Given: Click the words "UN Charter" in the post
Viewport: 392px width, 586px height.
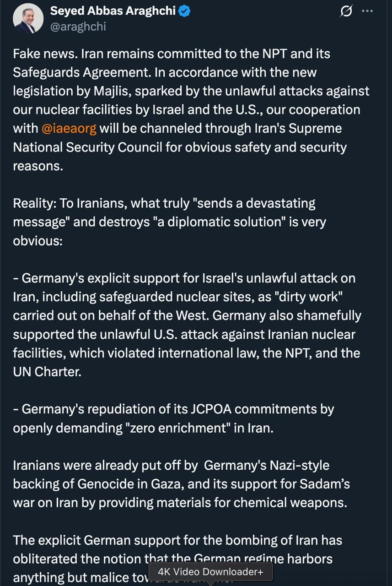Looking at the screenshot, I should pos(47,372).
